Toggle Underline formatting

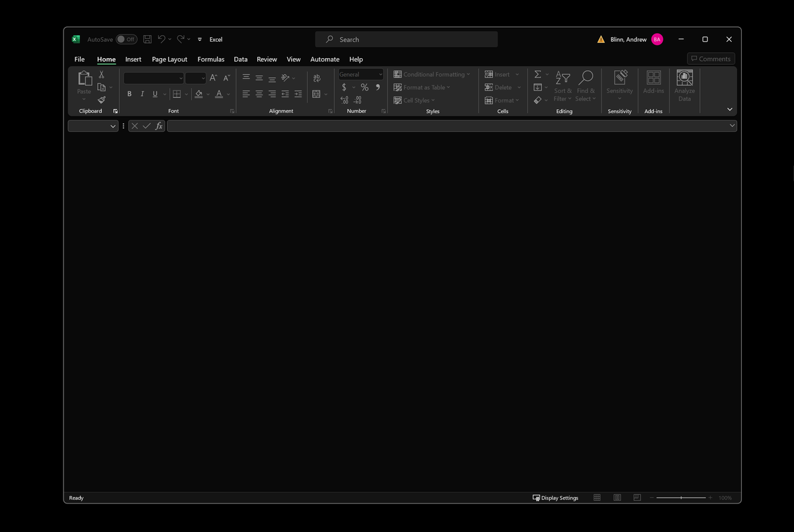[x=155, y=94]
